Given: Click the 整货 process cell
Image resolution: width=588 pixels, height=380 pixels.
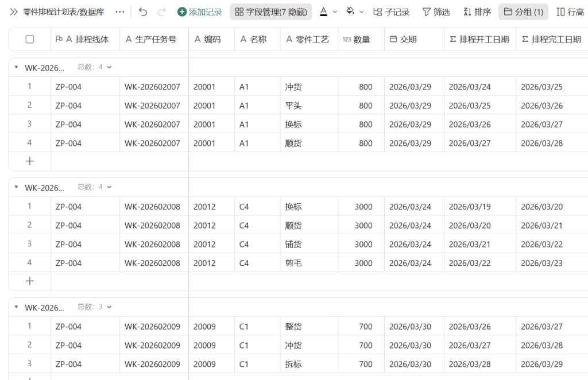Looking at the screenshot, I should 309,327.
